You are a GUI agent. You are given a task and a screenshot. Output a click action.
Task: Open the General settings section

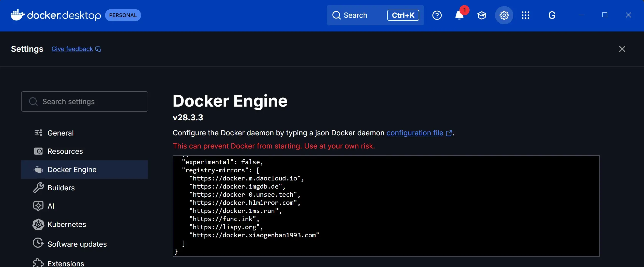pyautogui.click(x=85, y=133)
